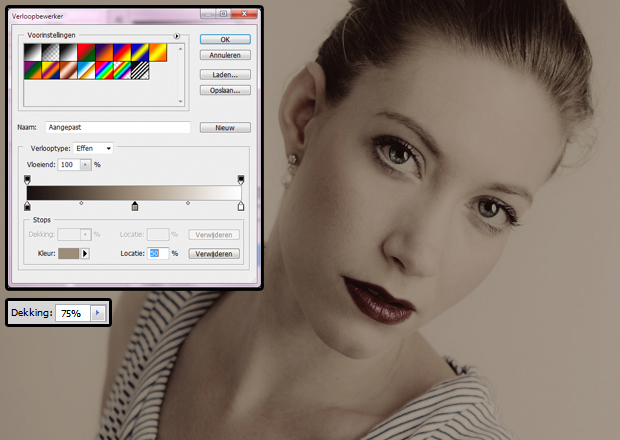Click the Vloeiend value field showing 100

tap(69, 164)
